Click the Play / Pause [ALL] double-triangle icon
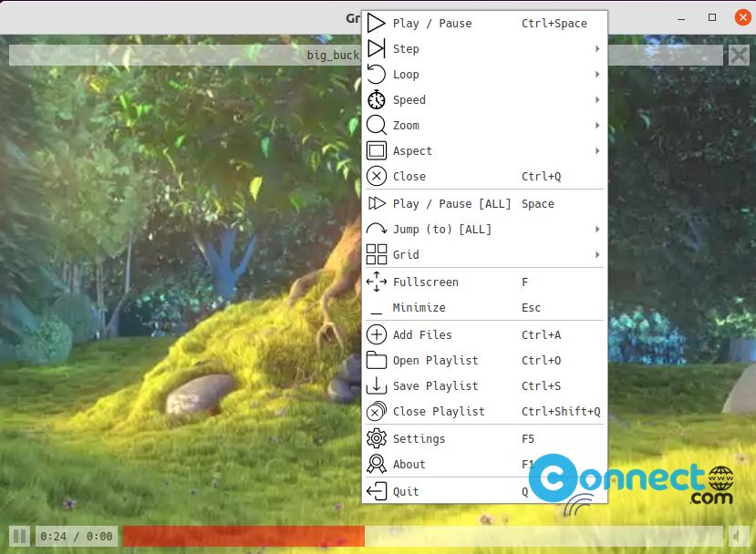Viewport: 756px width, 554px height. tap(376, 203)
